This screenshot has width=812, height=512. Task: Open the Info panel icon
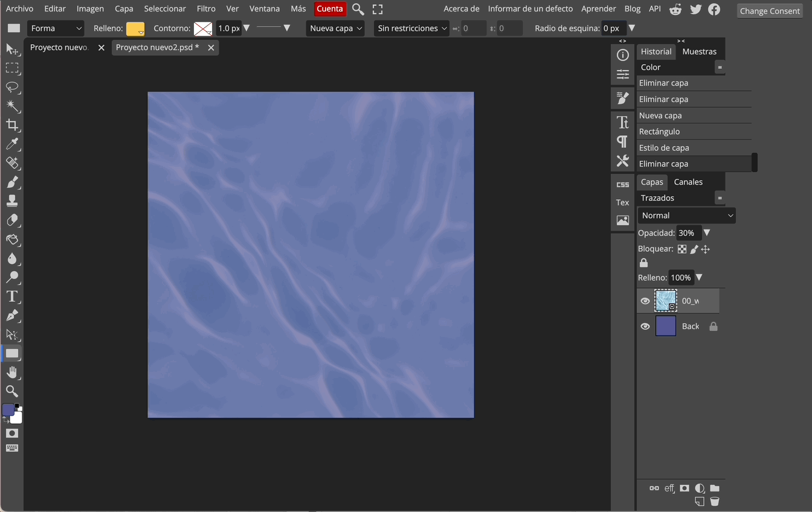tap(623, 55)
